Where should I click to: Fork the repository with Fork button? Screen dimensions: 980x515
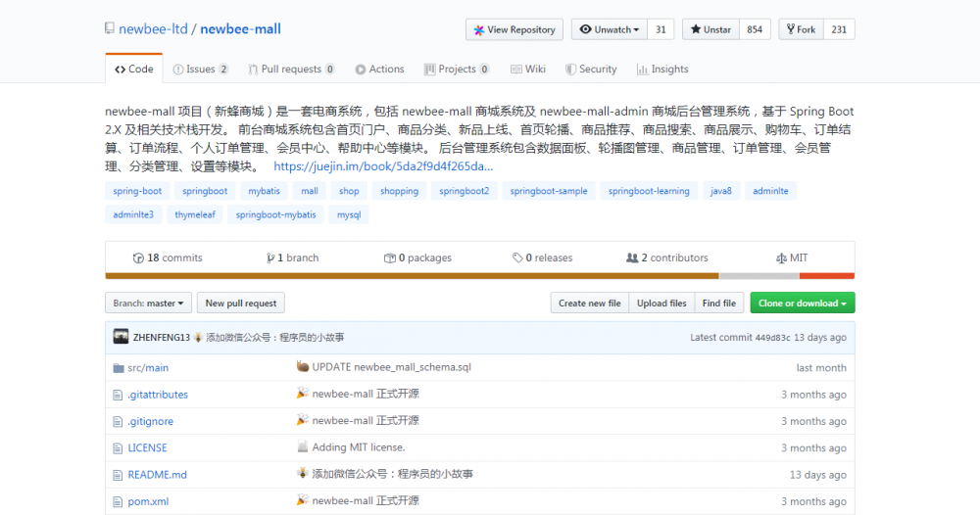(x=802, y=29)
